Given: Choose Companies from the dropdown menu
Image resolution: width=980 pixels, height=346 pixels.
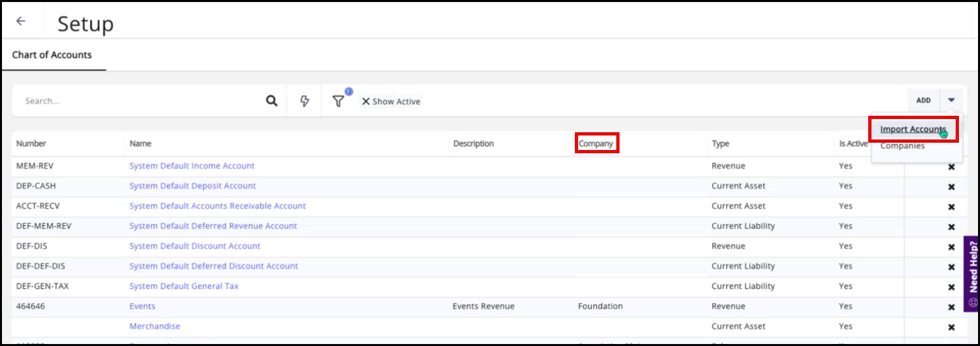Looking at the screenshot, I should point(902,146).
